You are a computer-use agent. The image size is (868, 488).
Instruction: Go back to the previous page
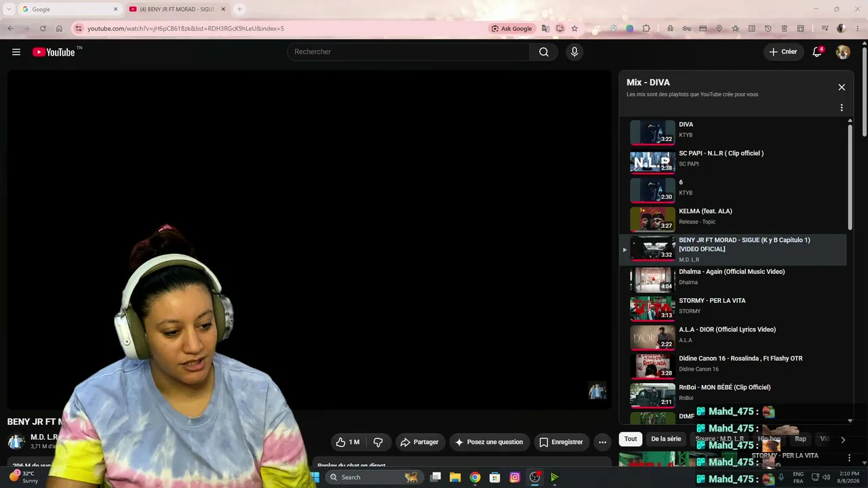(10, 28)
